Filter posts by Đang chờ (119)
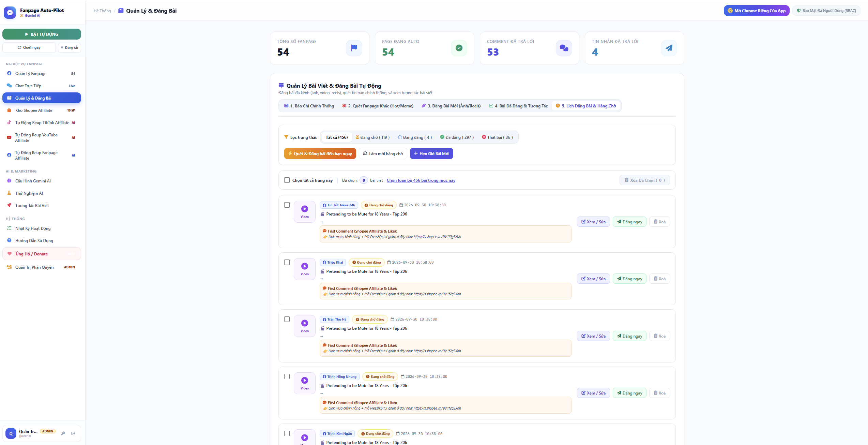The height and width of the screenshot is (445, 868). pos(372,137)
